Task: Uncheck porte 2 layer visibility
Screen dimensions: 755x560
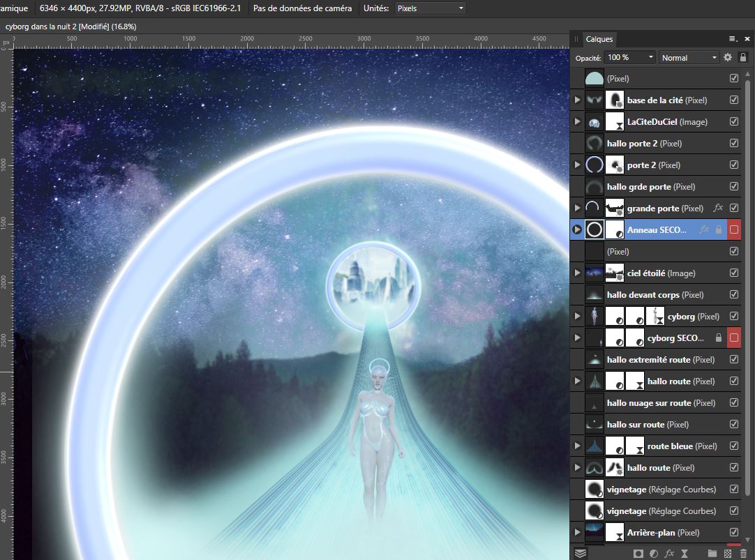Action: click(x=734, y=165)
